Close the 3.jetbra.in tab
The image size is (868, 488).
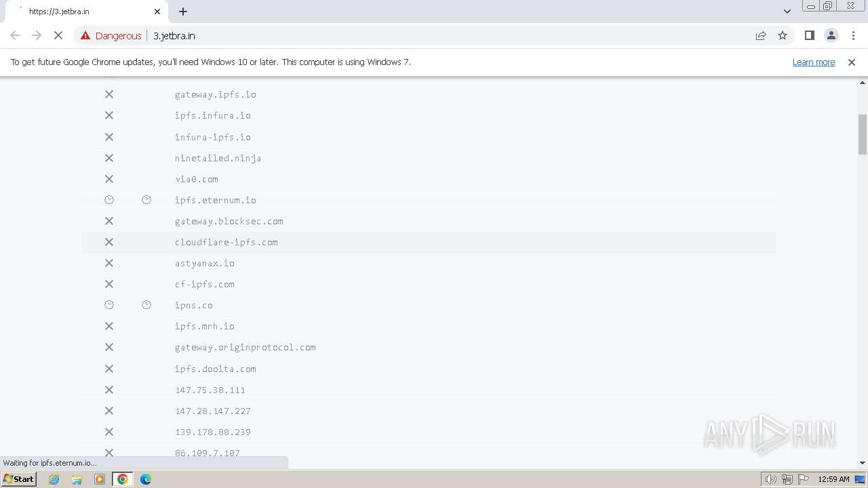click(157, 12)
